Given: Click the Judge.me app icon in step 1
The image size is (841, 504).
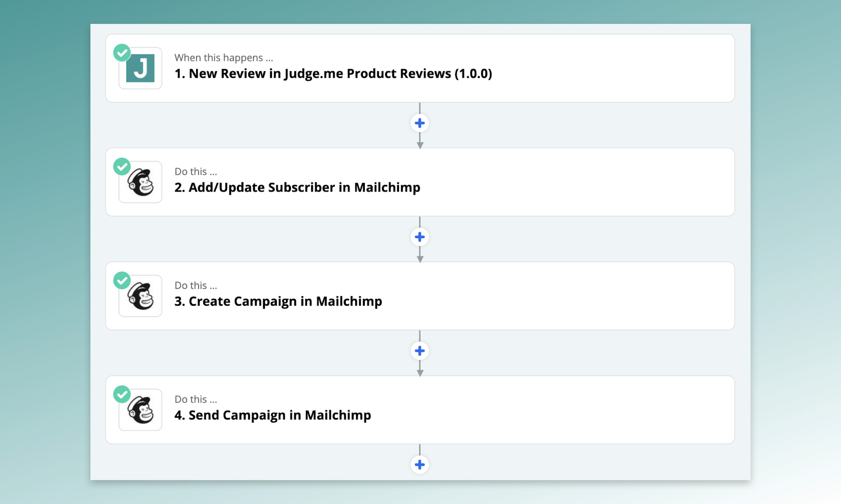Looking at the screenshot, I should pos(140,68).
